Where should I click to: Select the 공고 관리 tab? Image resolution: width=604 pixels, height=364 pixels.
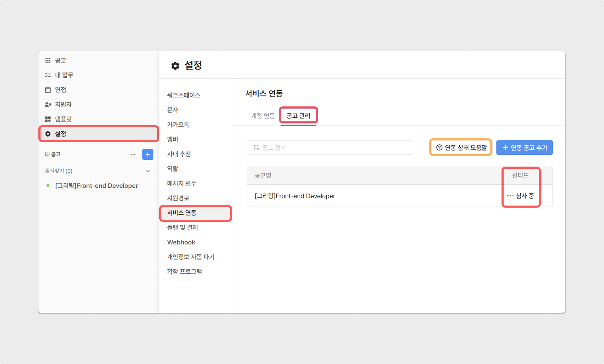click(298, 116)
